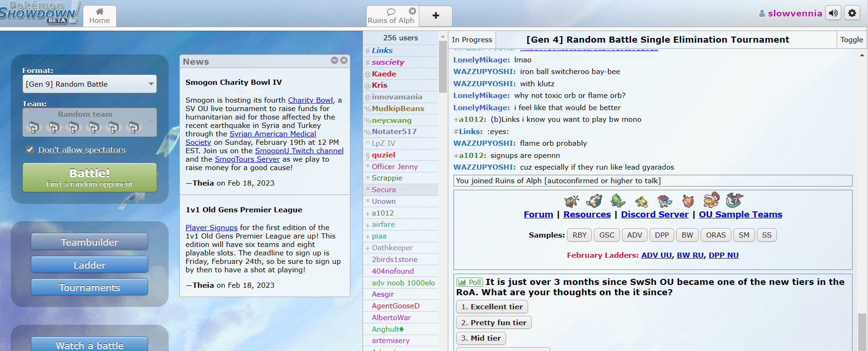Click the chat window scrollbar thumb

coord(862,332)
